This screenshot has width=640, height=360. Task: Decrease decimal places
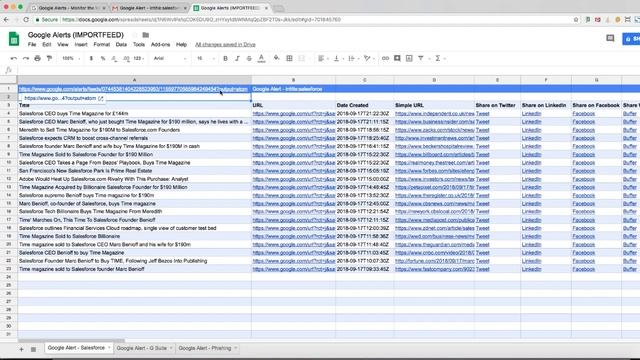pos(114,58)
